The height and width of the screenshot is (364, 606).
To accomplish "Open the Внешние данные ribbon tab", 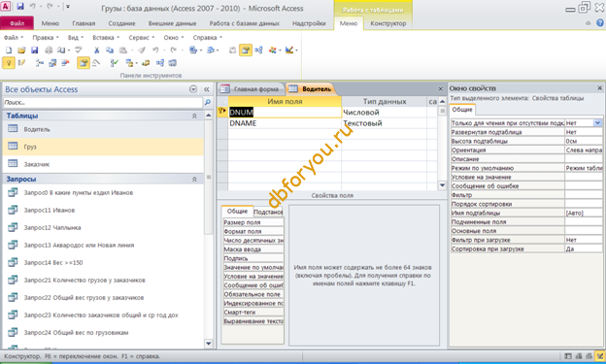I will [x=172, y=23].
